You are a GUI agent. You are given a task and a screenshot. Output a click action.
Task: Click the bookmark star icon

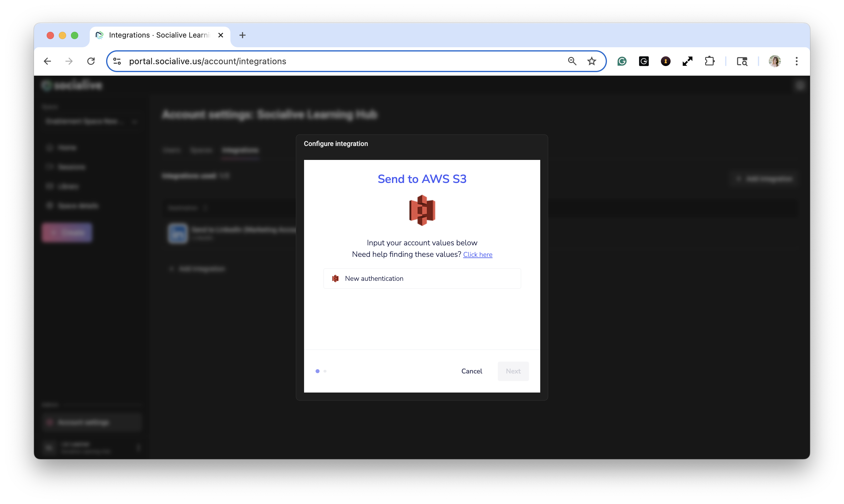591,61
